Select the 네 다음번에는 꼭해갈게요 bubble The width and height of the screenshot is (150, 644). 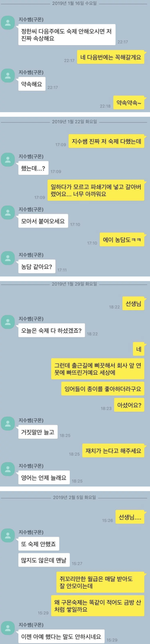[110, 57]
